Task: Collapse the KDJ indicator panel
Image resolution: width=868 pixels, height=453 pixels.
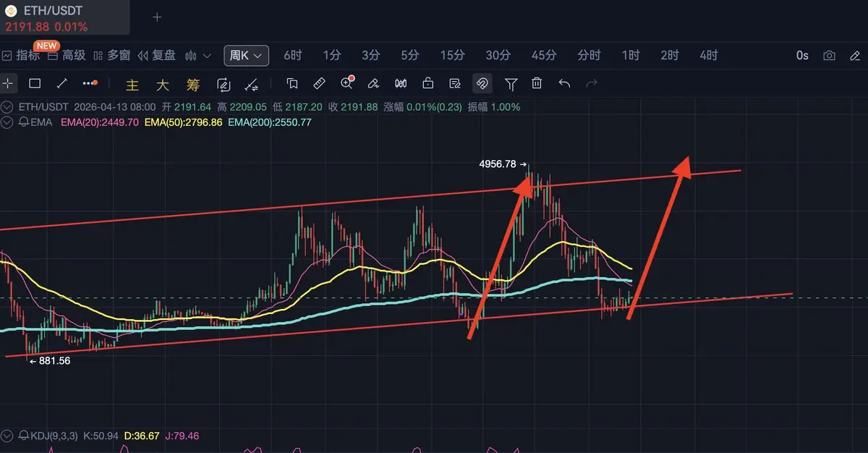Action: [x=7, y=436]
